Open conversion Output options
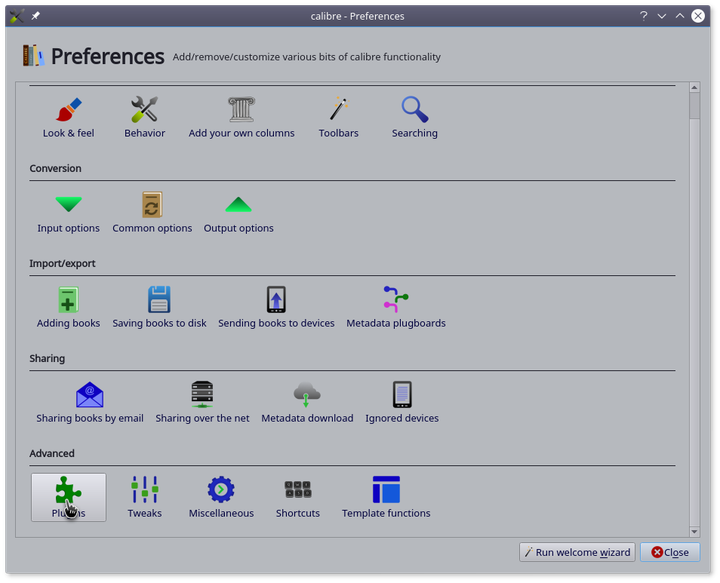Screen dimensions: 720x583 click(x=238, y=212)
